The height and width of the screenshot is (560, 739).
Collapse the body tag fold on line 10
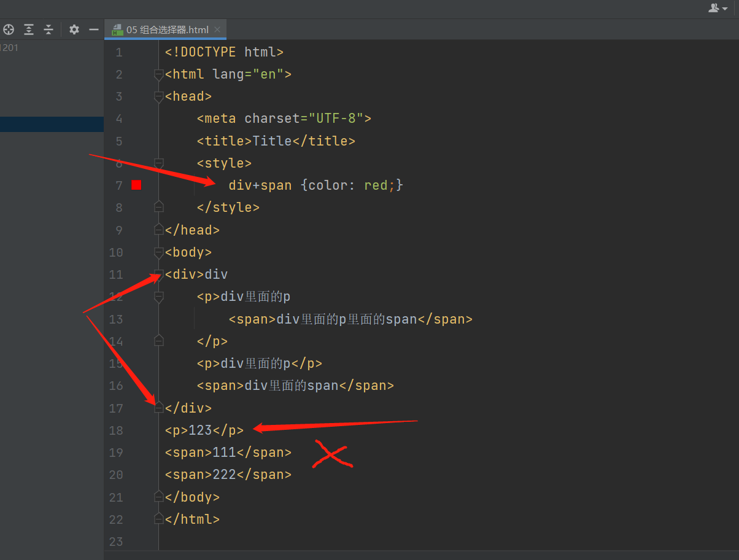(158, 252)
